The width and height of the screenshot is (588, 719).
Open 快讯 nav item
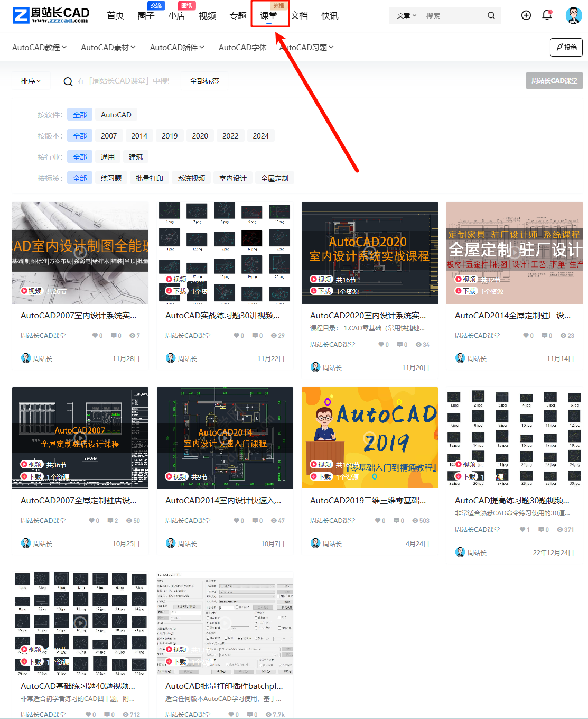click(330, 15)
